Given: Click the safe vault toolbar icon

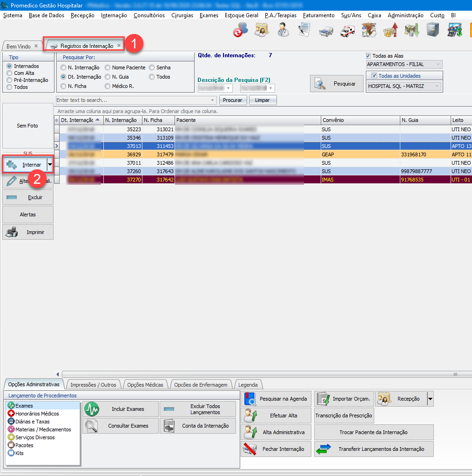Looking at the screenshot, I should (432, 30).
